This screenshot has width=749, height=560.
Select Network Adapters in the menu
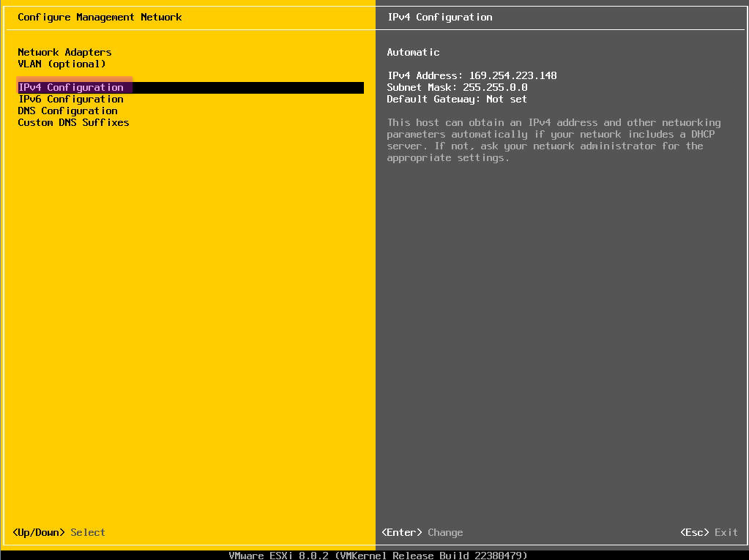(64, 52)
